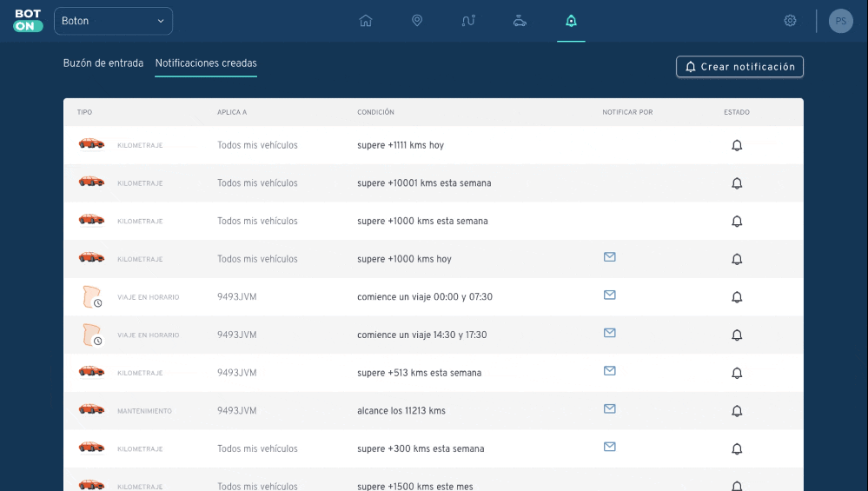868x491 pixels.
Task: Open the map location pin icon
Action: (417, 21)
